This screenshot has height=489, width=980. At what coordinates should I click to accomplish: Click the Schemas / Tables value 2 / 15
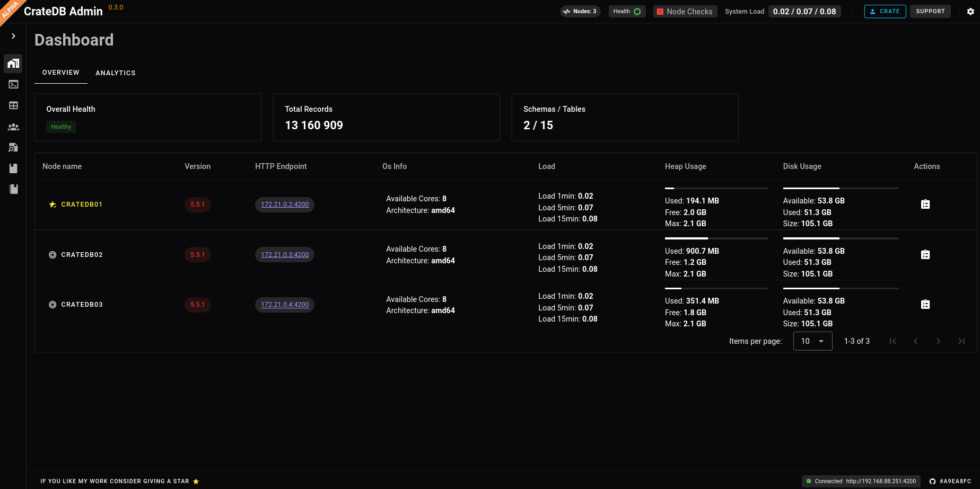538,125
